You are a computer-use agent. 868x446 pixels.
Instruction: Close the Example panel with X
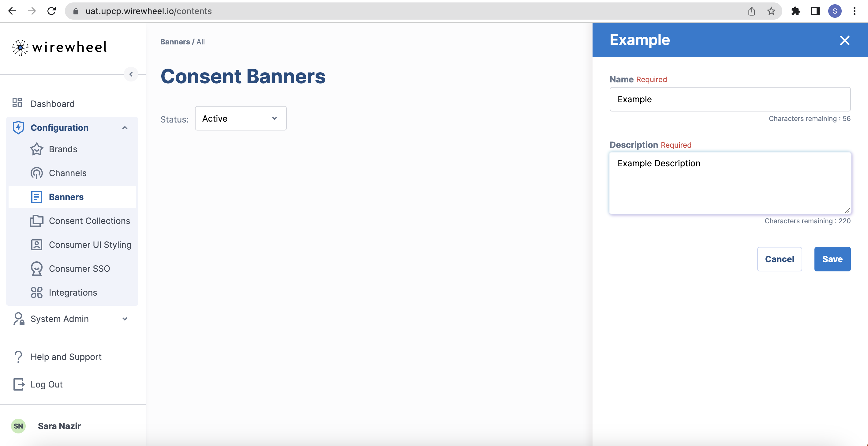tap(844, 40)
